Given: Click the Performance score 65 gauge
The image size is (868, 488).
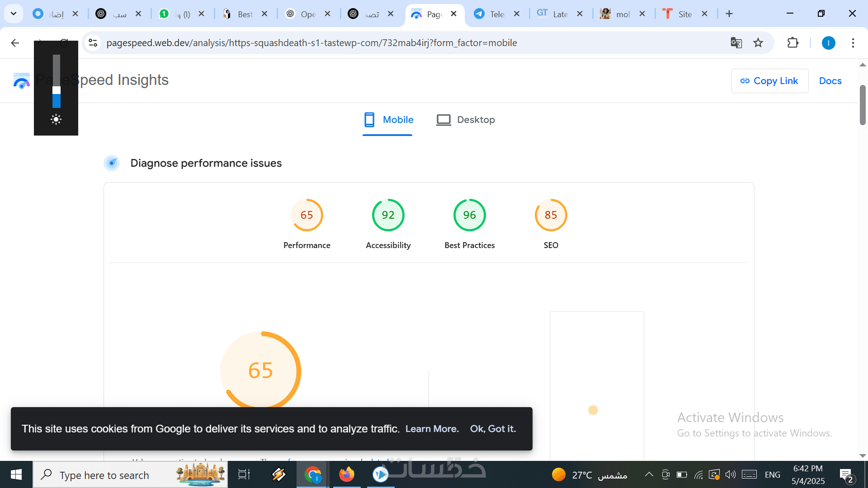Looking at the screenshot, I should (x=307, y=215).
